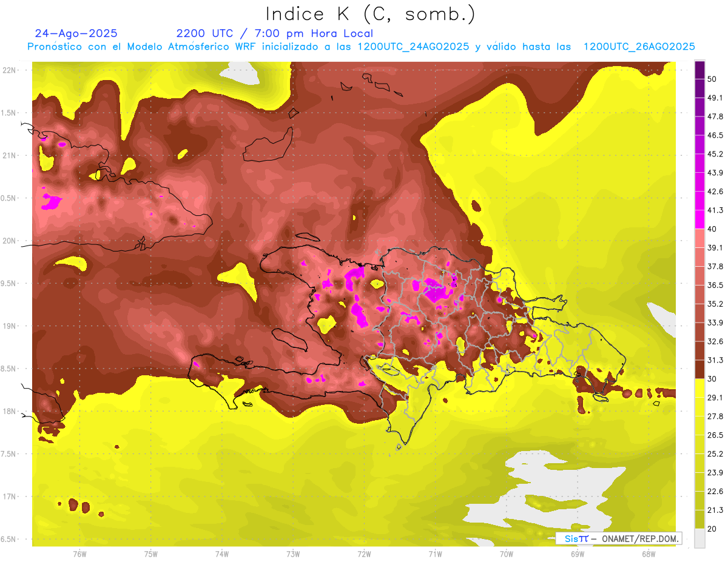Click the latitude axis label "18N"
728x562 pixels.
(x=9, y=411)
